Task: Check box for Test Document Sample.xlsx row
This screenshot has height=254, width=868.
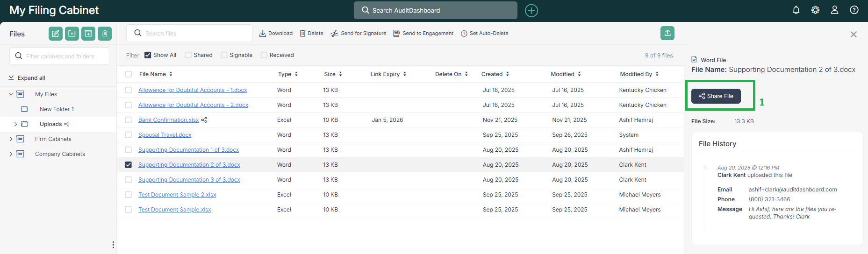Action: 129,210
